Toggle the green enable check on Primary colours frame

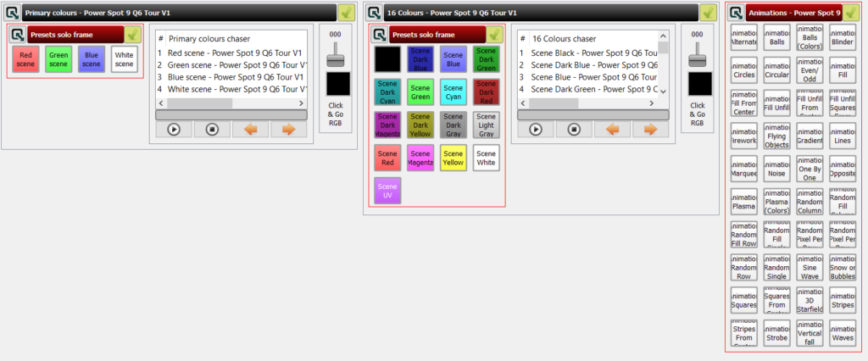pyautogui.click(x=346, y=13)
